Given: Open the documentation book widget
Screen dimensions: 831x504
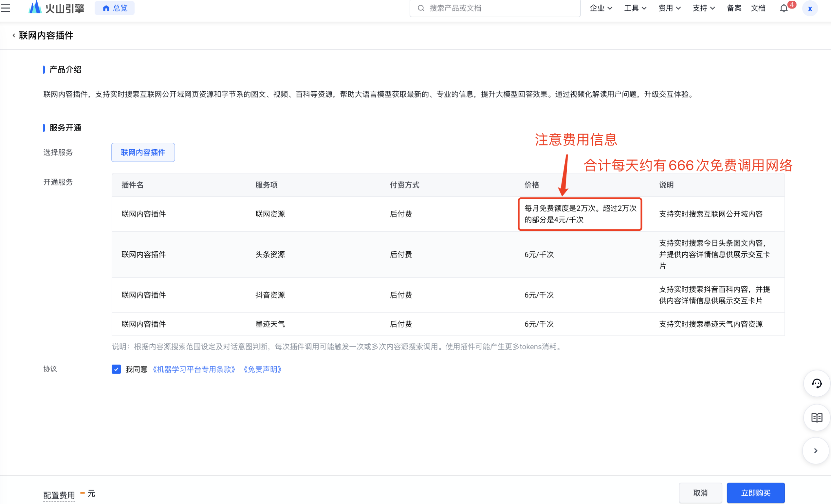Looking at the screenshot, I should (816, 418).
